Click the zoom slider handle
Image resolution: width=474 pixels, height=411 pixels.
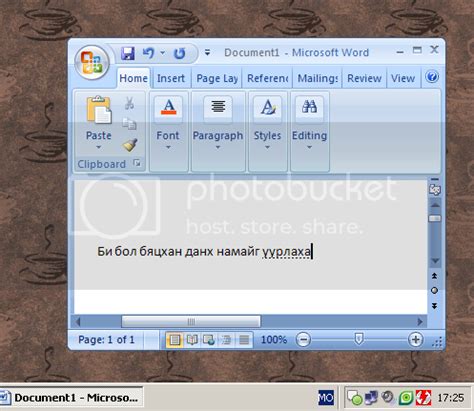(359, 339)
